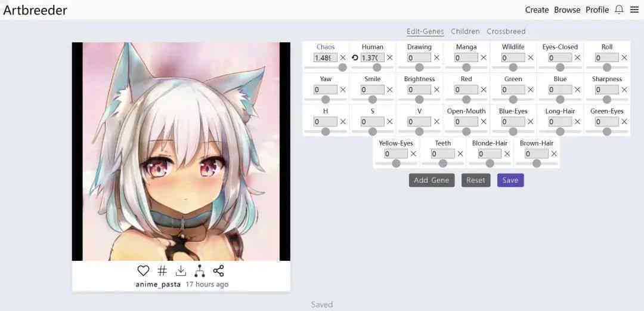Remove the Roll gene
This screenshot has width=644, height=311.
(624, 57)
